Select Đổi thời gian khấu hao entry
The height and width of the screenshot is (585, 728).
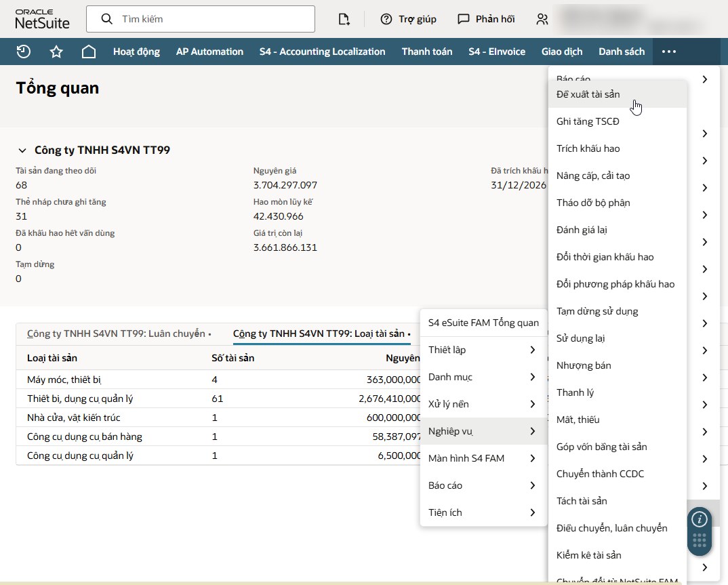(x=617, y=257)
